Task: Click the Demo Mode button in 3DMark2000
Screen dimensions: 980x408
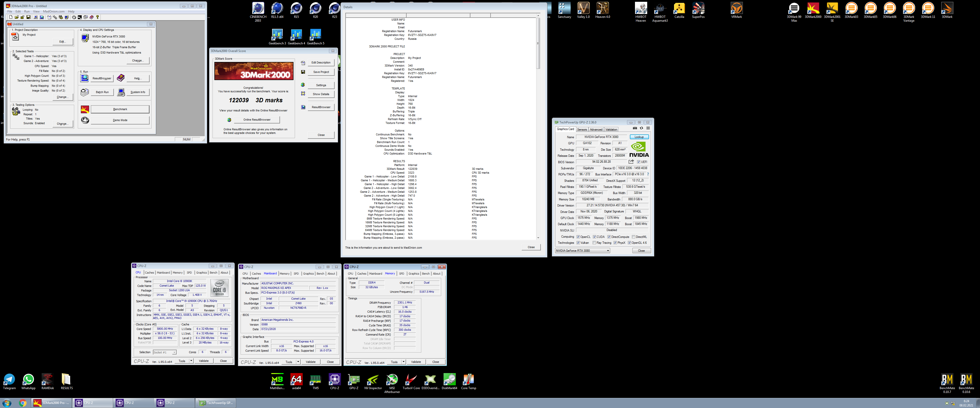Action: coord(120,120)
